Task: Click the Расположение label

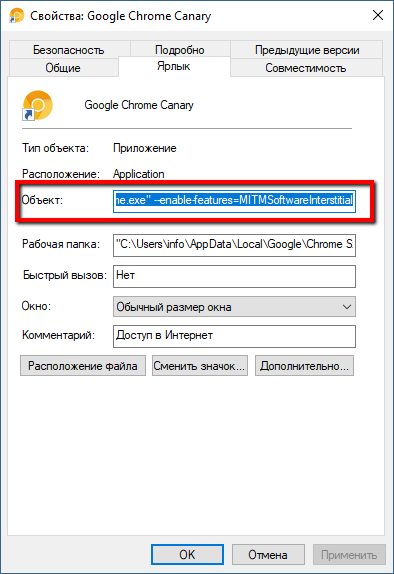Action: (x=61, y=174)
